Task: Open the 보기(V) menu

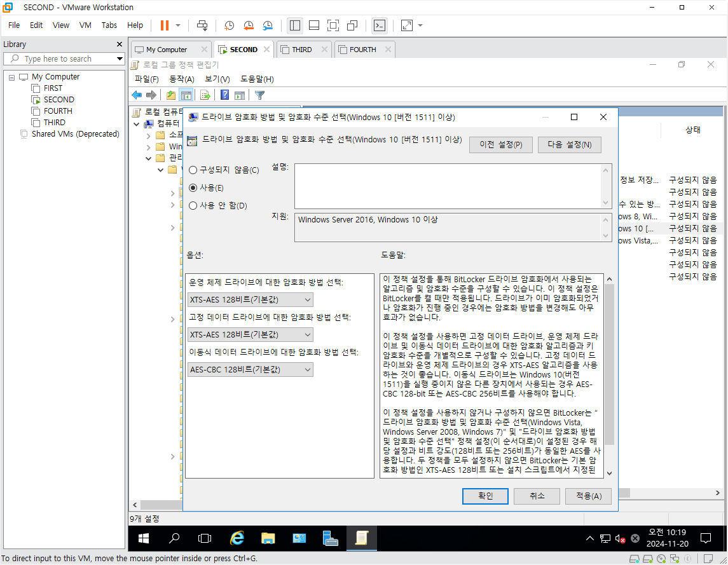Action: pyautogui.click(x=217, y=79)
